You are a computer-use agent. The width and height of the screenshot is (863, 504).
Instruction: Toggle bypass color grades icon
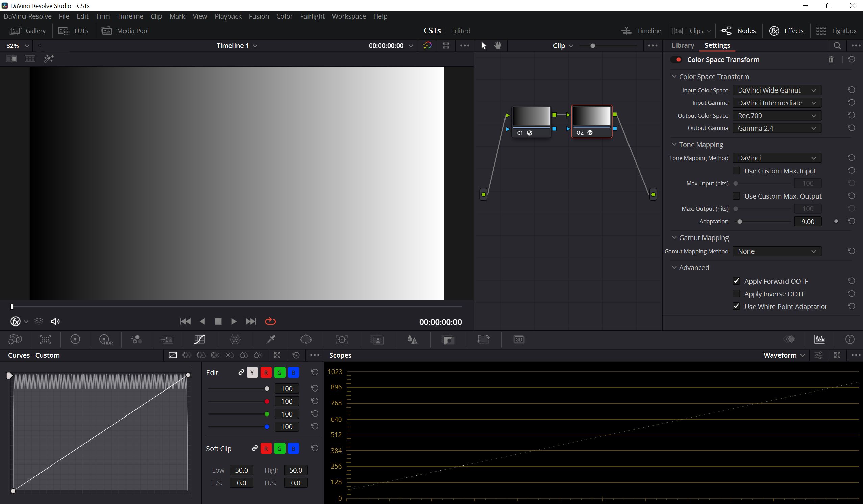pyautogui.click(x=427, y=46)
